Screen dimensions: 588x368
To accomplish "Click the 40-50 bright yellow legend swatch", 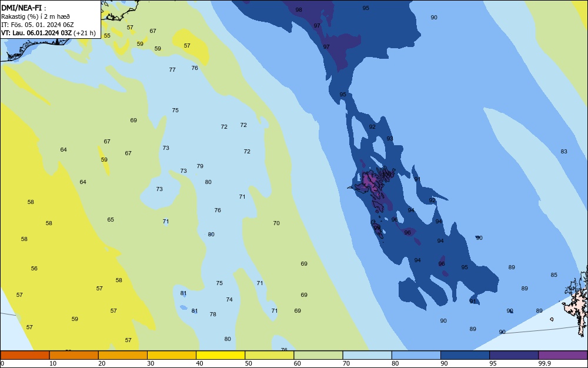I will click(220, 355).
